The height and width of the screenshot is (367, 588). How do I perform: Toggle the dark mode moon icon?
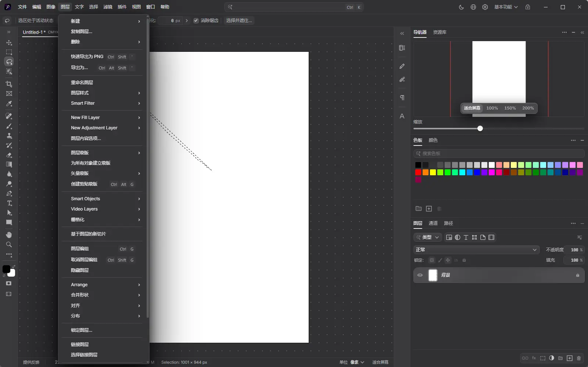(x=461, y=7)
